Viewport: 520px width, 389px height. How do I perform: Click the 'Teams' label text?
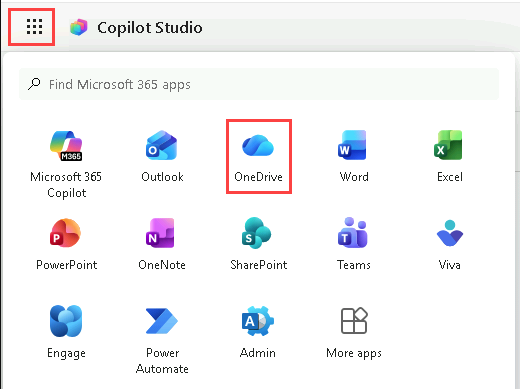(354, 265)
